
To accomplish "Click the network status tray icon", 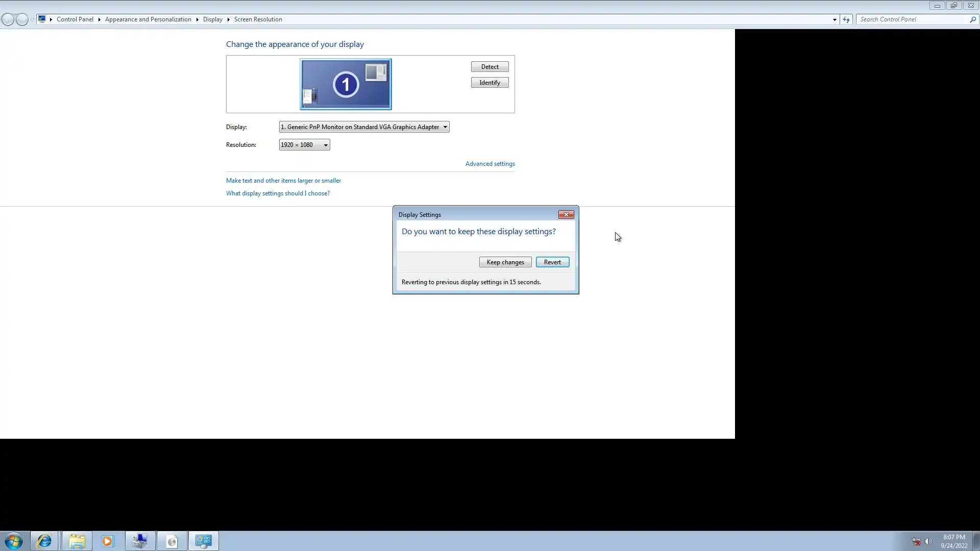I will 916,541.
